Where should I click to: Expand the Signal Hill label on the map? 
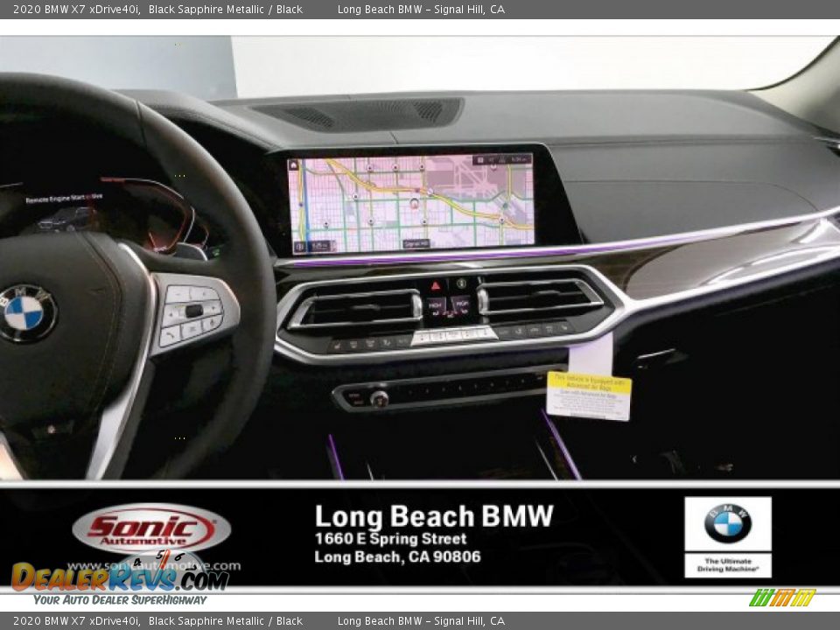417,242
